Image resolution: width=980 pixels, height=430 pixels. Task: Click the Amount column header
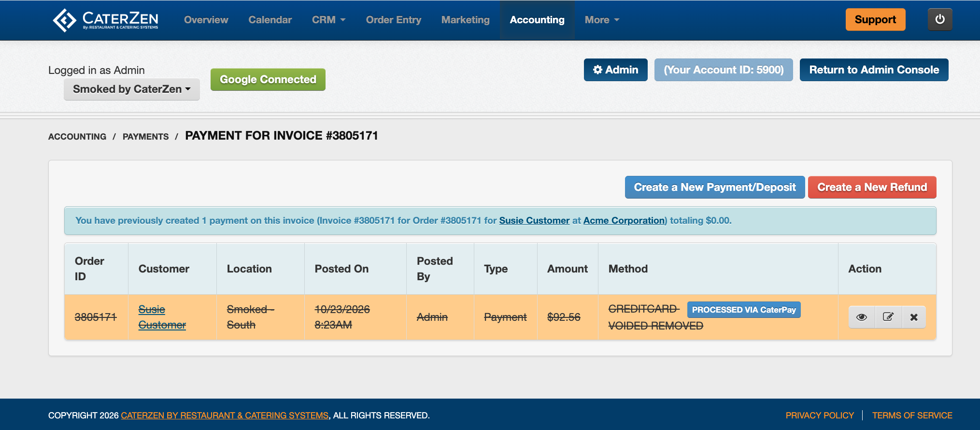568,269
